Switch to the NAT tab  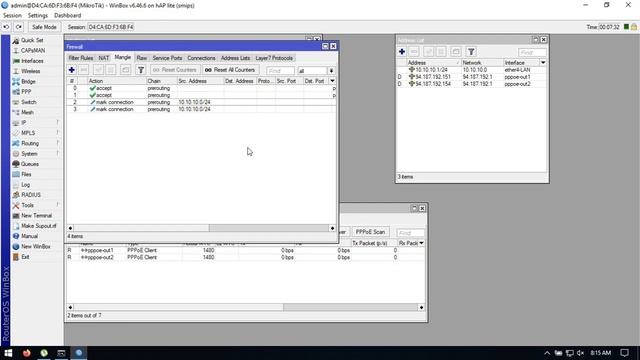coord(104,58)
